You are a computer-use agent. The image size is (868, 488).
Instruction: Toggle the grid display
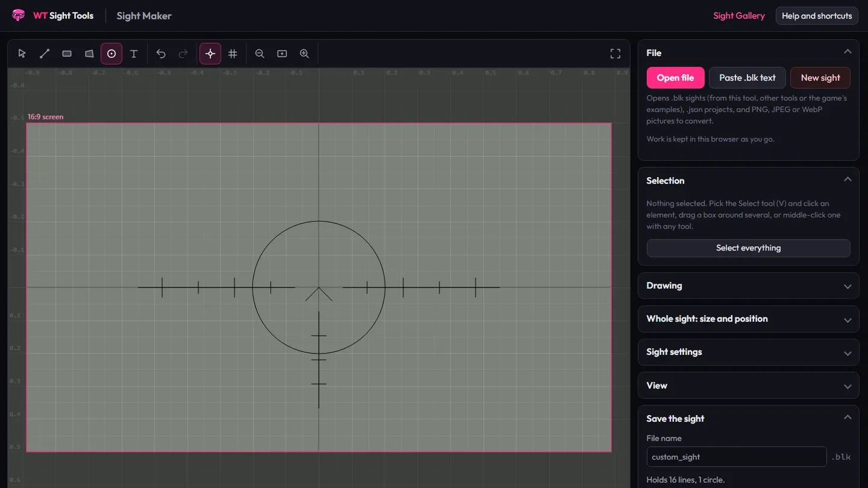coord(233,54)
